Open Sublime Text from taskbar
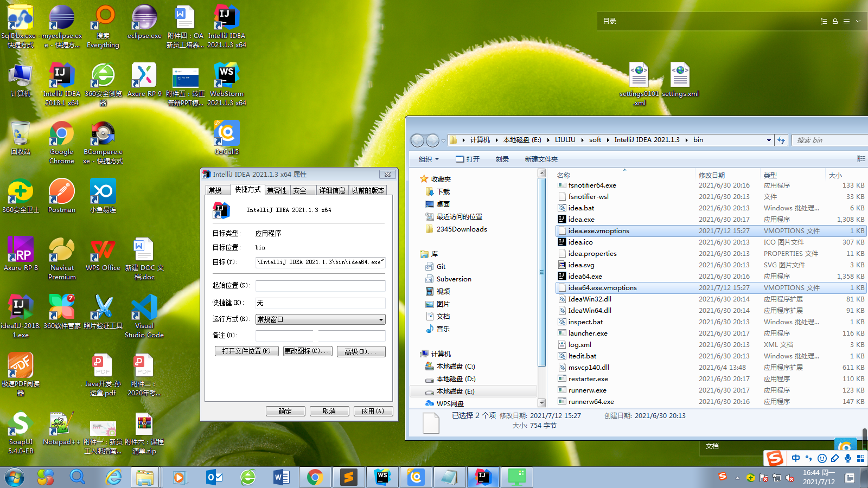Screen dimensions: 868x488 (348, 477)
